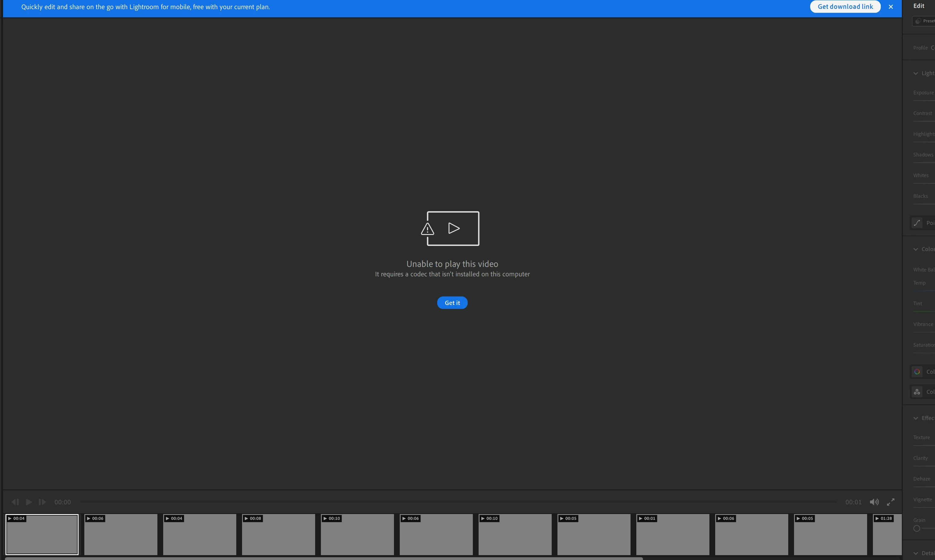Collapse the Color section

pyautogui.click(x=916, y=250)
